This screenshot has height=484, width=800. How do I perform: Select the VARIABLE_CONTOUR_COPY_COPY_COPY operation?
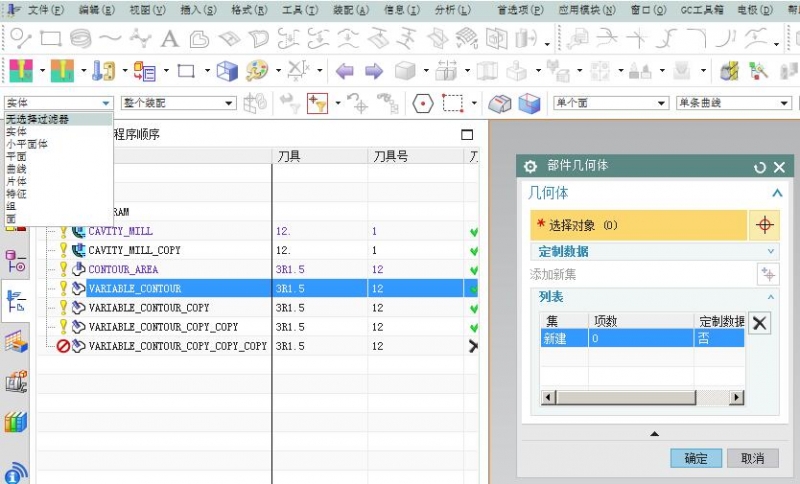(178, 346)
